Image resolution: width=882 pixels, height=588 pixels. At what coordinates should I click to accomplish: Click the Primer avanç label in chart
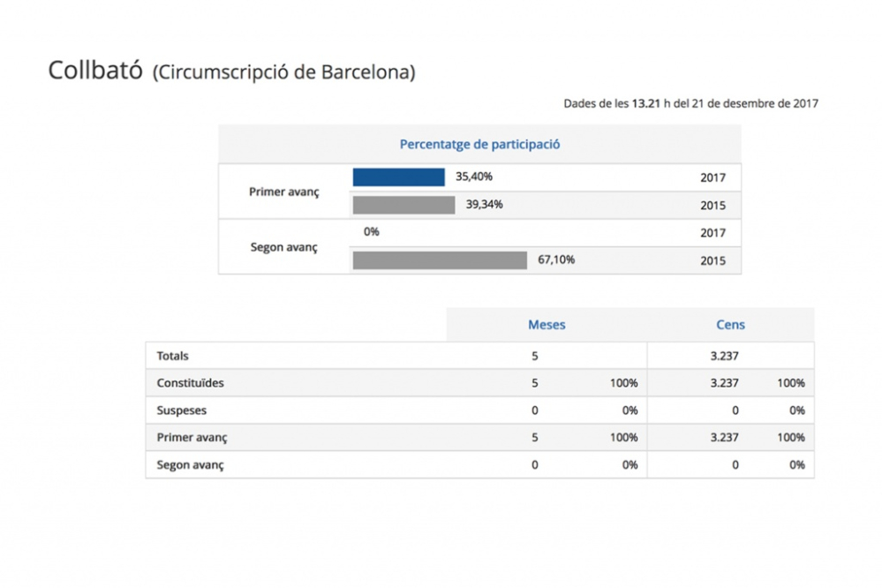pos(284,192)
